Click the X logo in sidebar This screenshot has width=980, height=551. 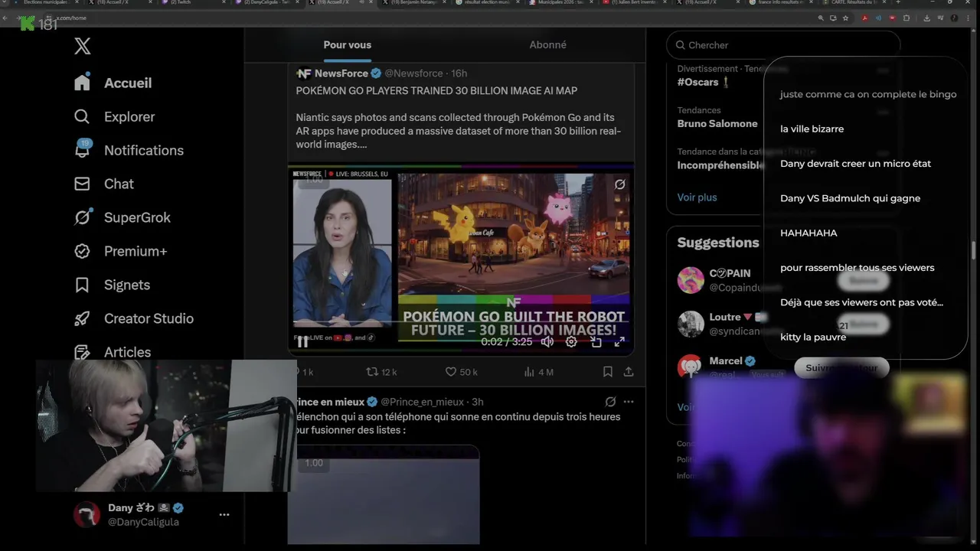pyautogui.click(x=83, y=46)
